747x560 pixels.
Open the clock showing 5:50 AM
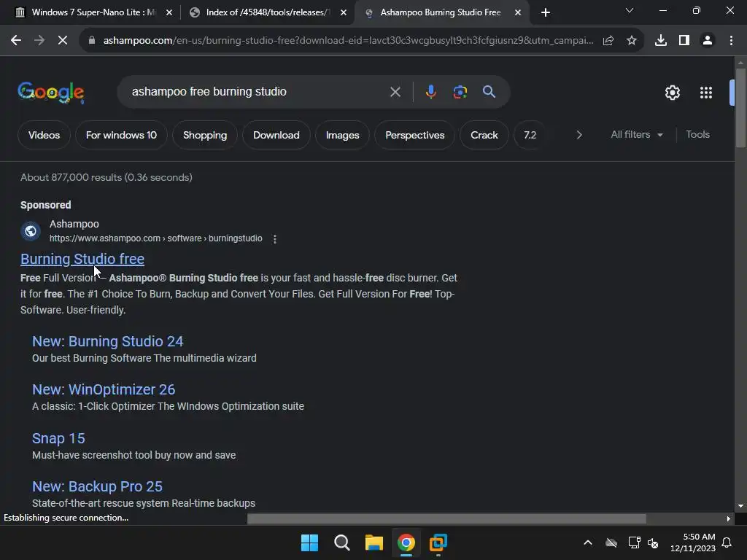[x=693, y=542]
